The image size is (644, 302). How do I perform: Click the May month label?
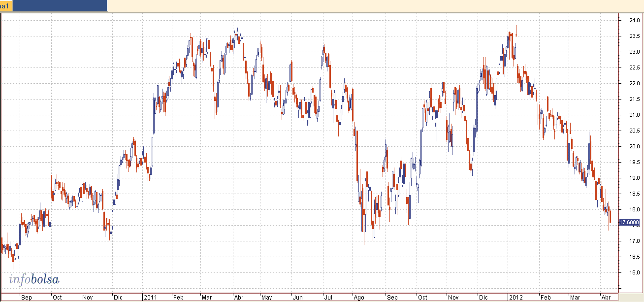click(x=267, y=298)
